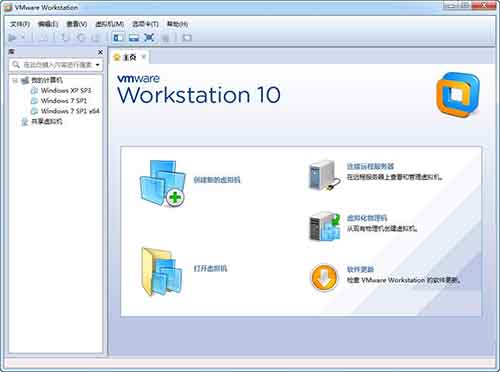Image resolution: width=500 pixels, height=372 pixels.
Task: Close the 主页 home tab
Action: (144, 57)
